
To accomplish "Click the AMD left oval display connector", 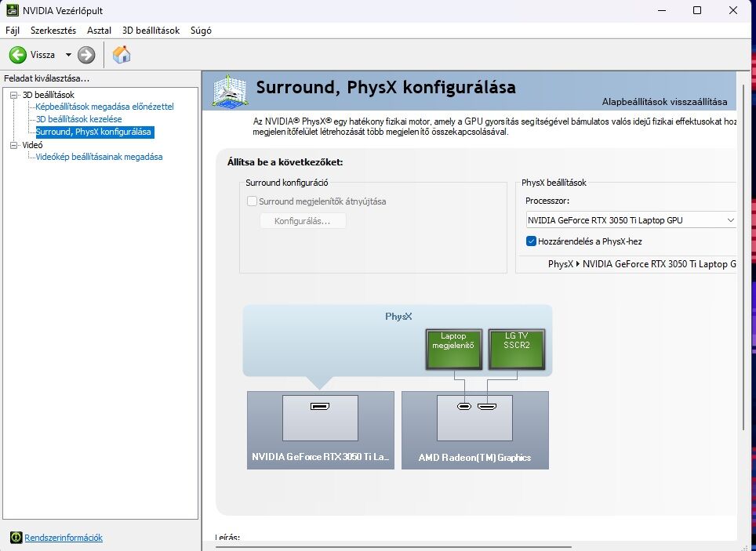I will 463,406.
